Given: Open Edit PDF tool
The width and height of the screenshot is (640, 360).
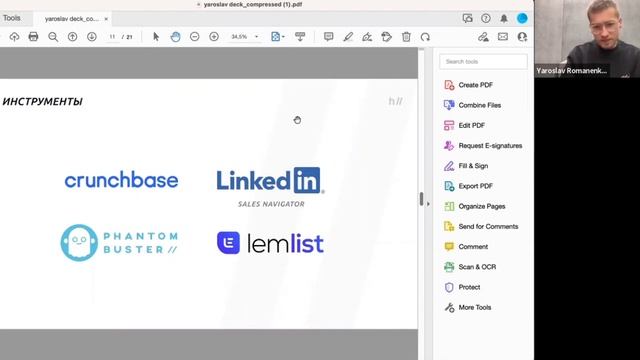Looking at the screenshot, I should point(464,125).
